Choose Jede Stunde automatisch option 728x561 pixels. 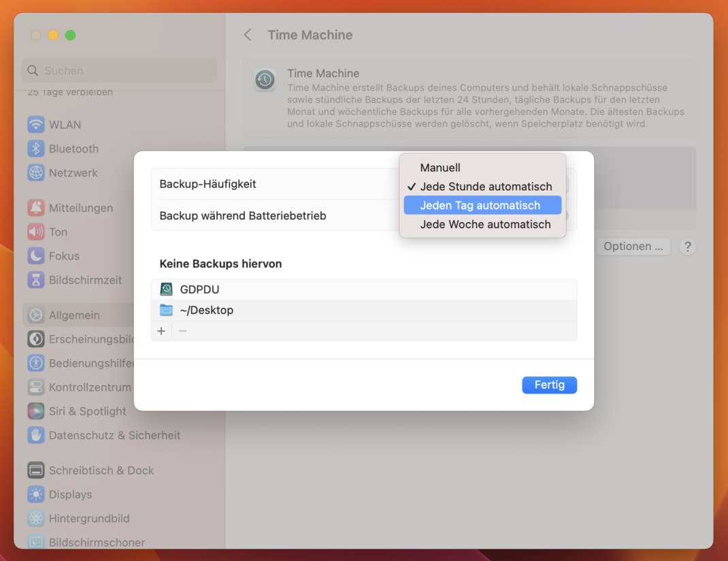point(482,187)
